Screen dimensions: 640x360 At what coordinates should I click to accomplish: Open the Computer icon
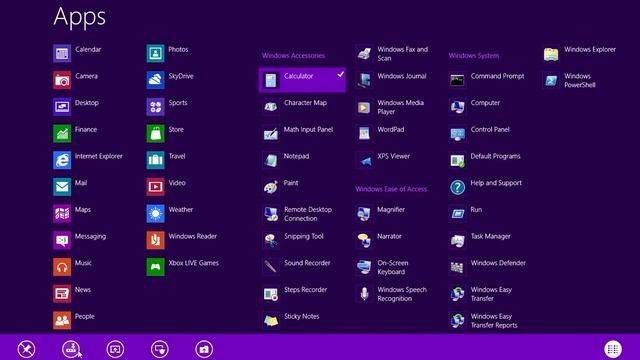point(458,107)
